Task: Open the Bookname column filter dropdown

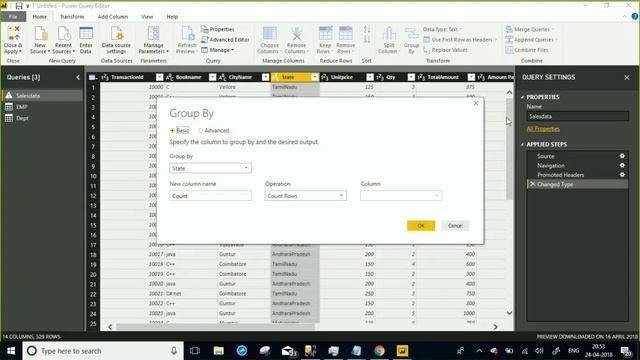Action: tap(212, 77)
